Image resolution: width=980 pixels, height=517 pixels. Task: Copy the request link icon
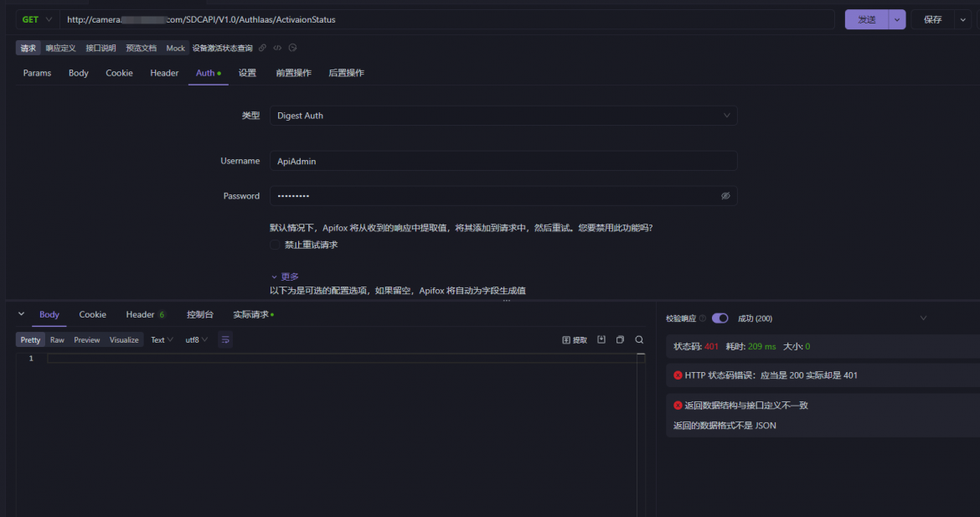[x=262, y=48]
